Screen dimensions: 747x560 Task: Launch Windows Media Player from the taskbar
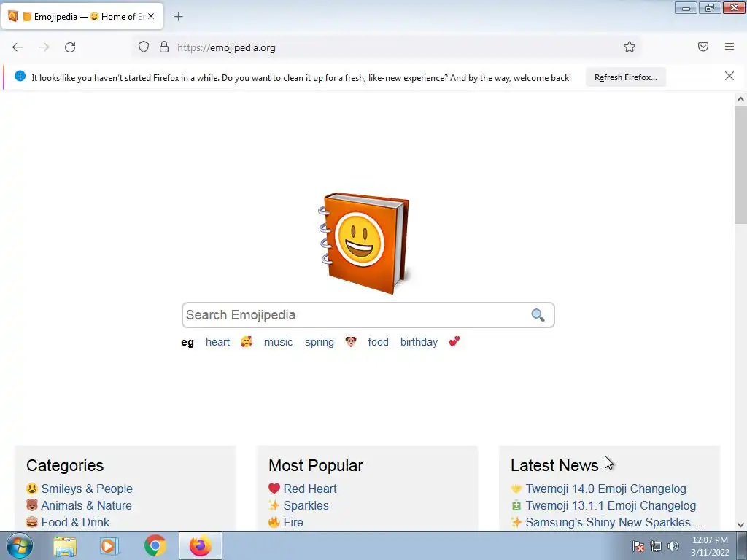pos(109,545)
